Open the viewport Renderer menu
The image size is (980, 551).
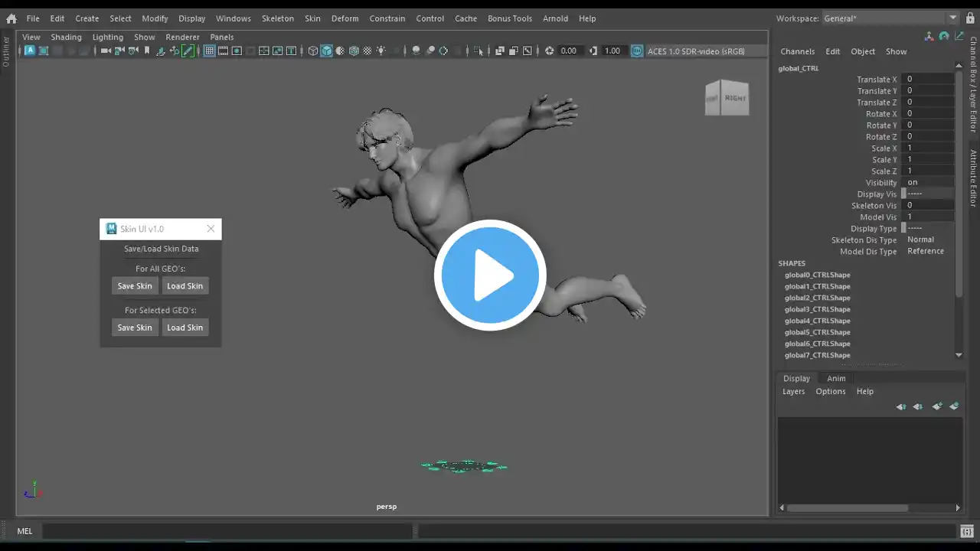click(x=182, y=37)
